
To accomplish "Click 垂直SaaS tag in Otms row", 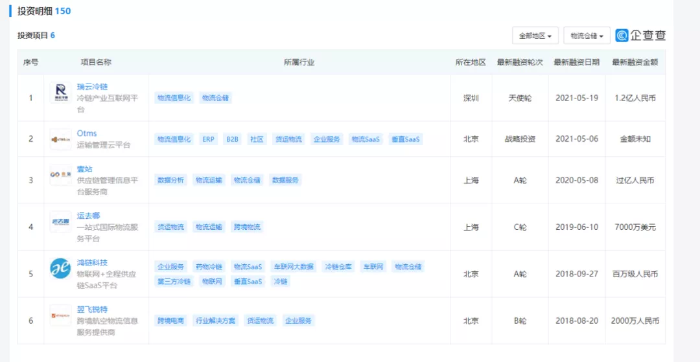I will coord(405,139).
